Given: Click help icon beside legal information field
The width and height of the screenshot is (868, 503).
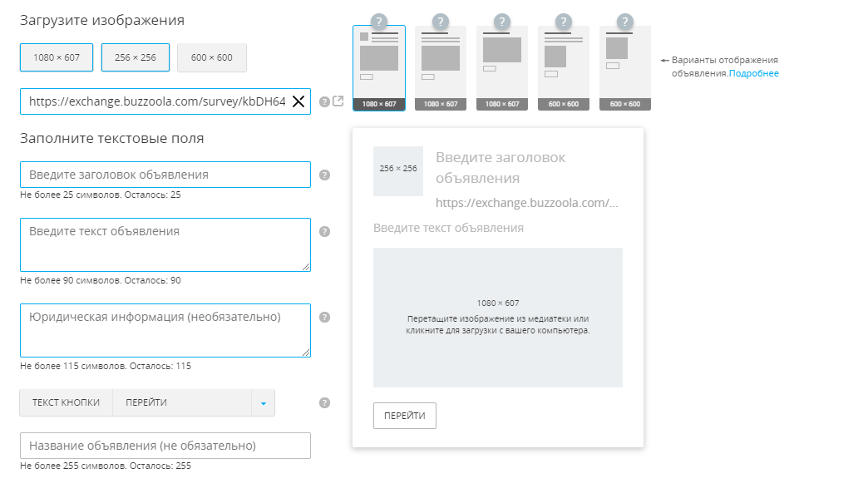Looking at the screenshot, I should click(x=325, y=318).
